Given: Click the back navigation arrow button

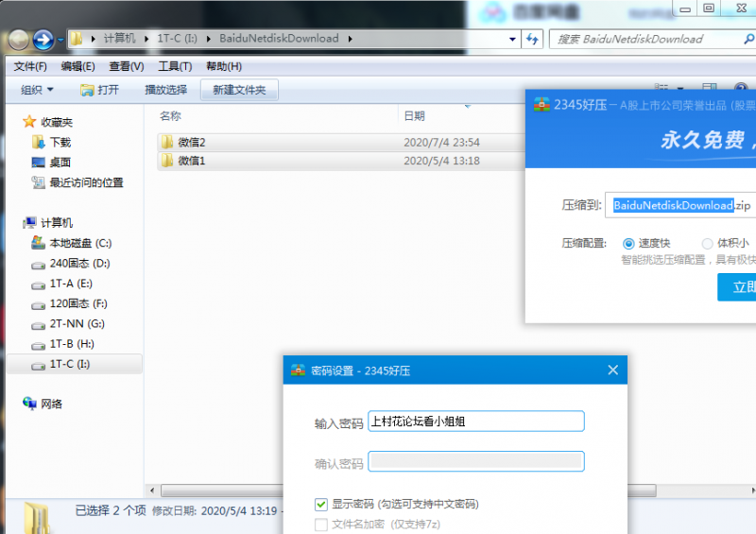Looking at the screenshot, I should point(19,40).
